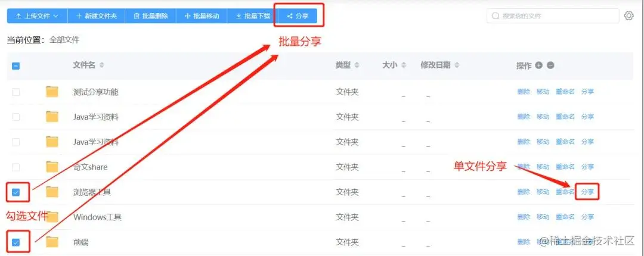Expand the 上传文件 upload dropdown
The image size is (644, 256).
37,16
